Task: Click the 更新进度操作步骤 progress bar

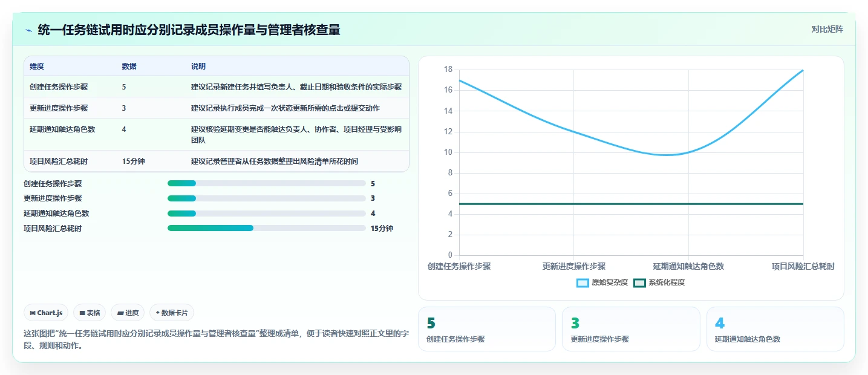Action: point(267,198)
